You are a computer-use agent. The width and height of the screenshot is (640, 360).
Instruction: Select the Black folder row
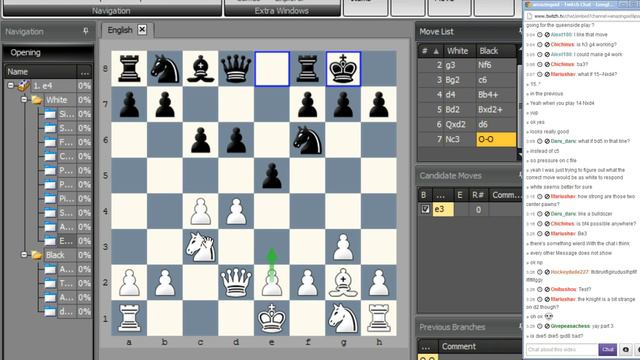click(55, 255)
